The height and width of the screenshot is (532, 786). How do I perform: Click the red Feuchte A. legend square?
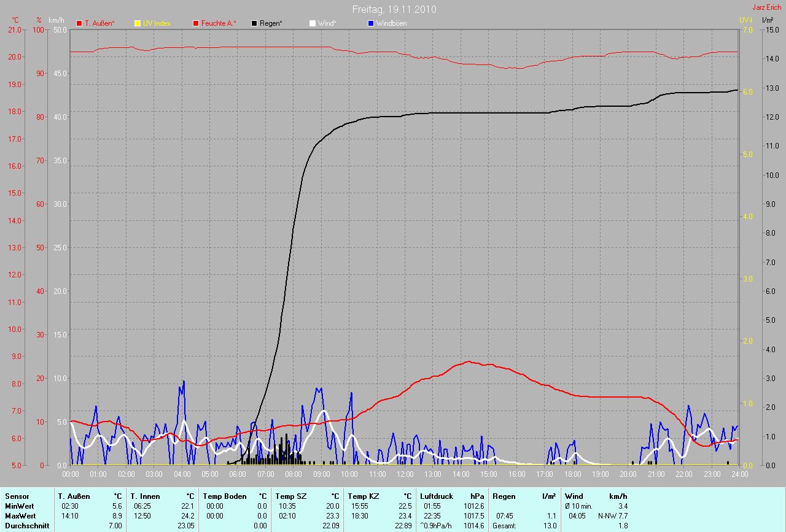pos(196,23)
